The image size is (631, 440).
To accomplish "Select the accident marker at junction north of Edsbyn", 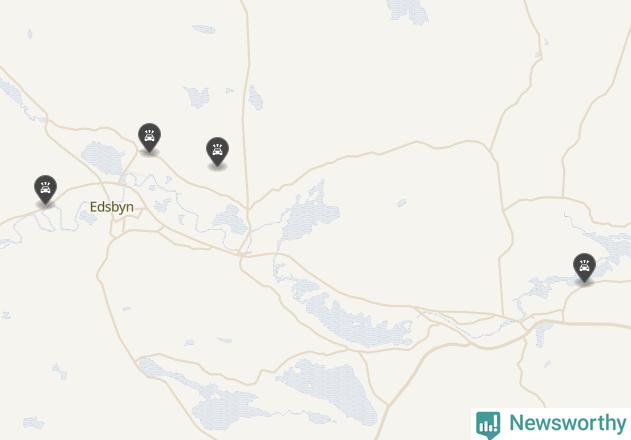I will coord(149,137).
